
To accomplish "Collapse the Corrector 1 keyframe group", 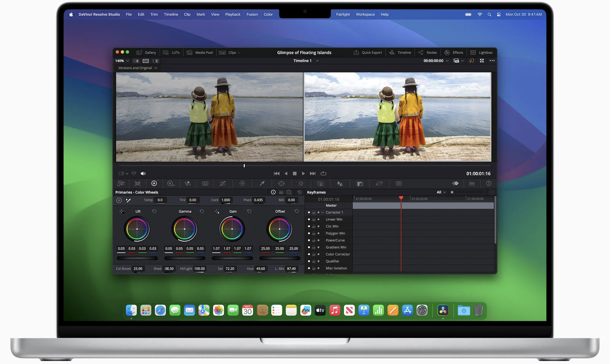I will point(323,212).
